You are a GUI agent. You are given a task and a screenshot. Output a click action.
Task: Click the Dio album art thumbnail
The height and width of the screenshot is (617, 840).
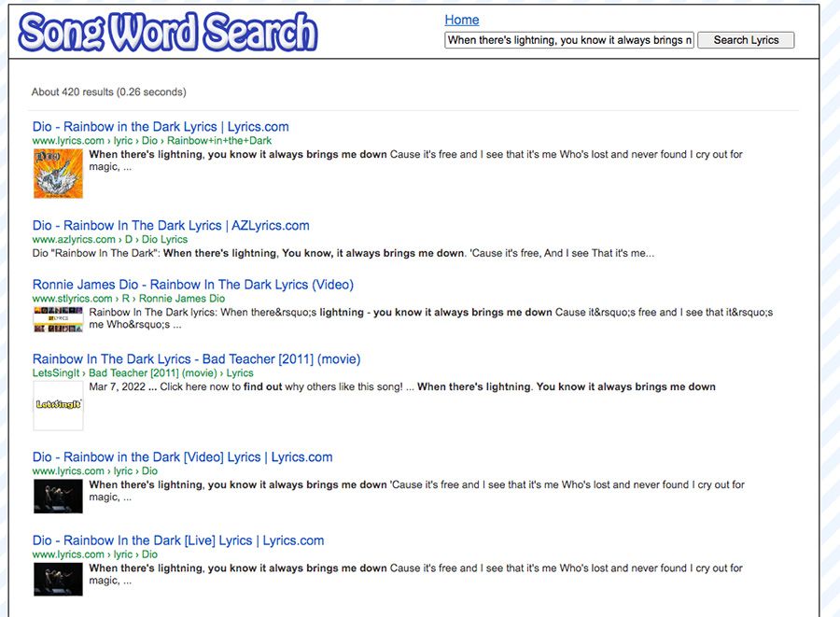[x=58, y=175]
